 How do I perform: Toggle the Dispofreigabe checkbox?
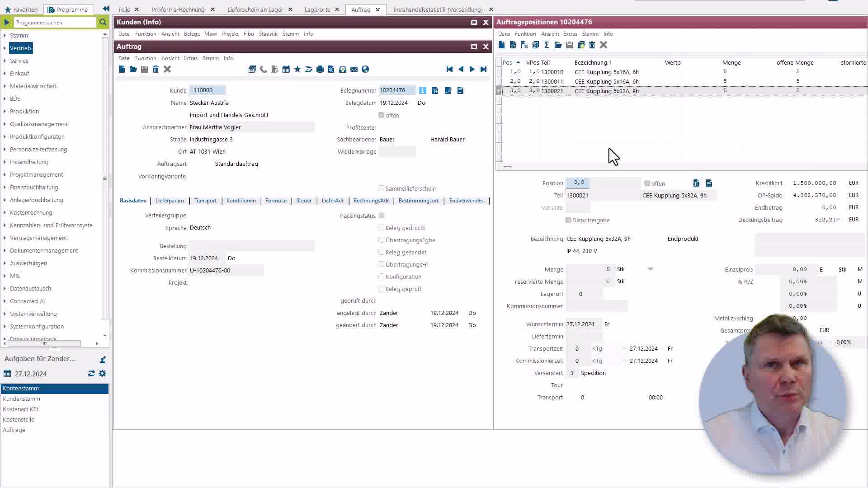(x=568, y=220)
